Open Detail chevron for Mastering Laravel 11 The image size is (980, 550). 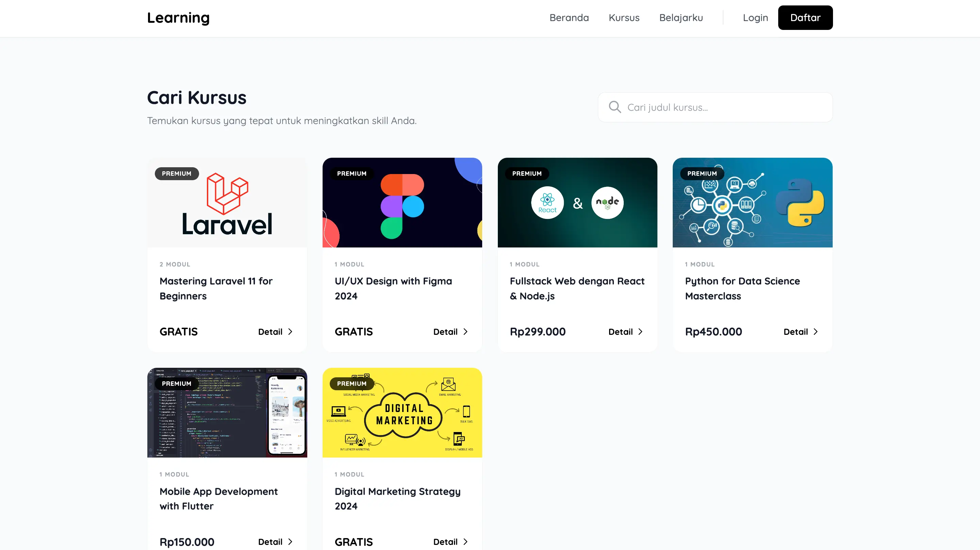click(x=290, y=332)
